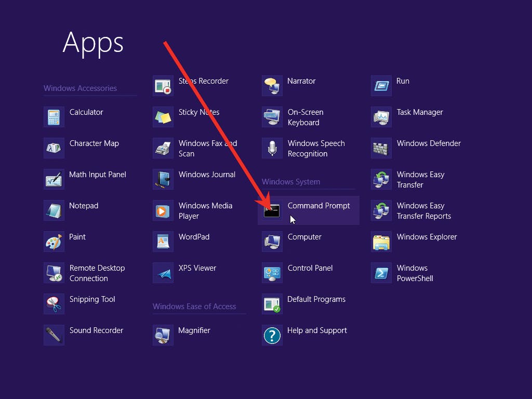Image resolution: width=532 pixels, height=399 pixels.
Task: Open the Control Panel icon
Action: click(x=272, y=273)
